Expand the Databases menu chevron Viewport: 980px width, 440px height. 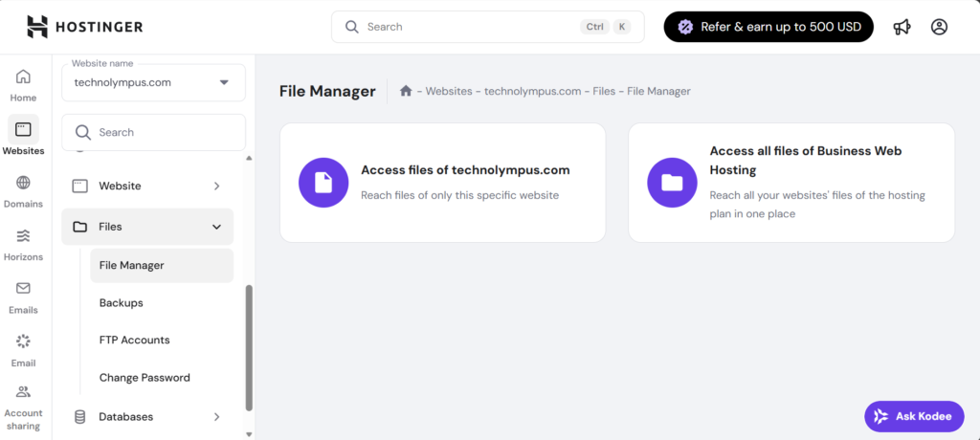[217, 417]
